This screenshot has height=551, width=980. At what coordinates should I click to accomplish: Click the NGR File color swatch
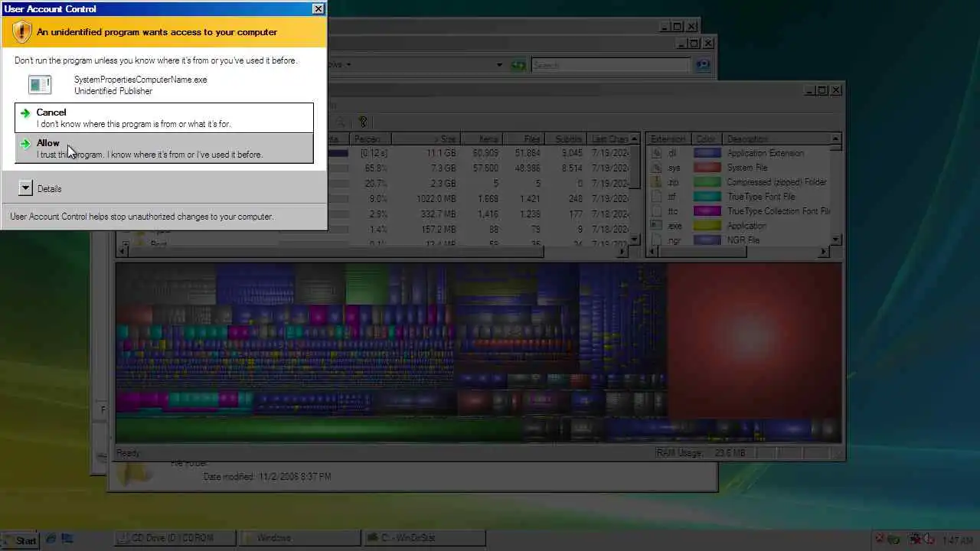(x=707, y=240)
